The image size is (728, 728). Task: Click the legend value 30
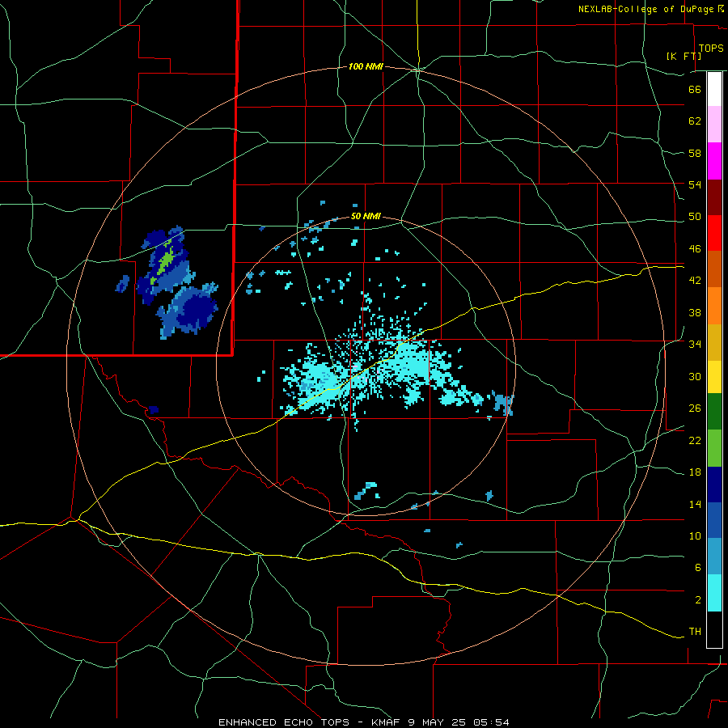coord(695,376)
